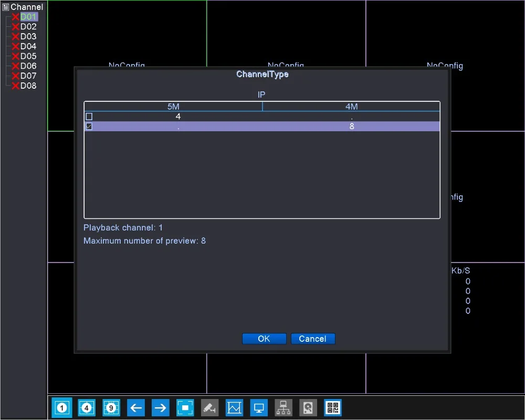Toggle full screen view icon

(185, 407)
